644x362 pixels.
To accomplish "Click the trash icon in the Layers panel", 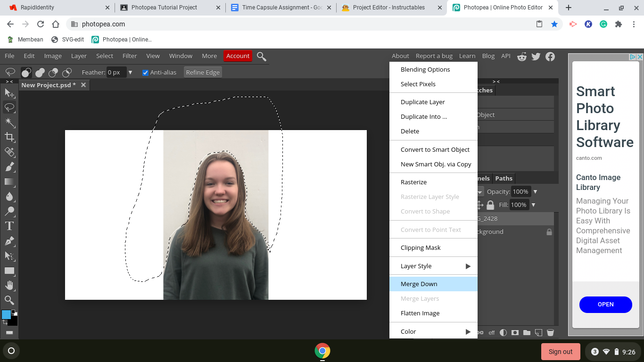I will pos(550,332).
